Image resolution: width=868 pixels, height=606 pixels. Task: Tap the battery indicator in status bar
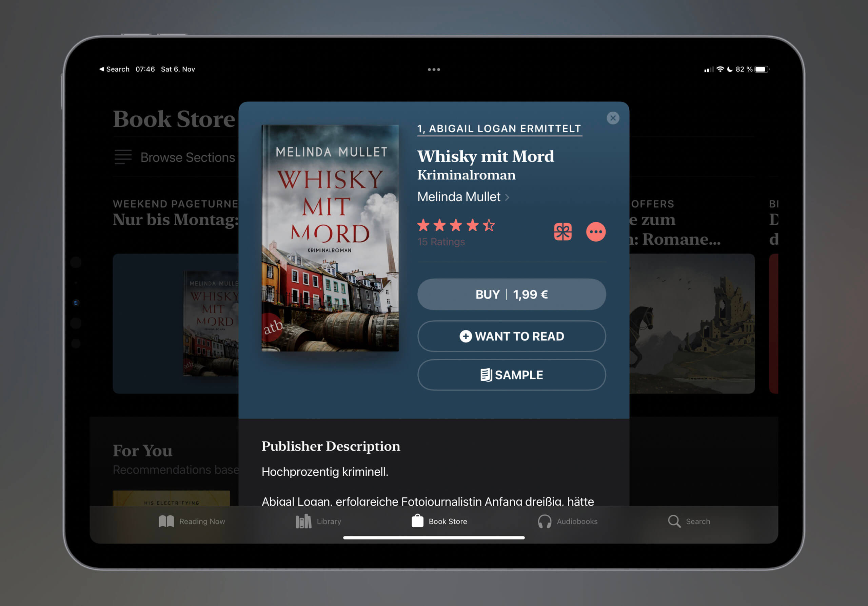762,69
